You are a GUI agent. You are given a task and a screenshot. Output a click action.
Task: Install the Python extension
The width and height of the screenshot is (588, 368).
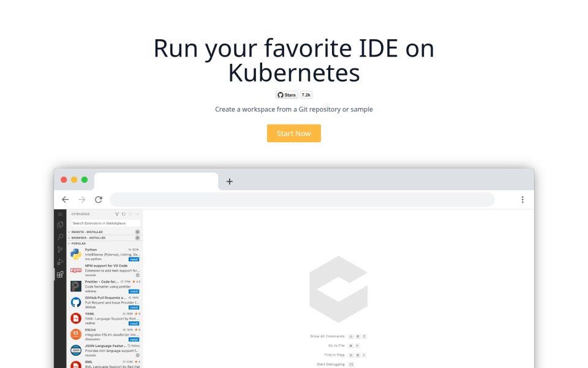[x=134, y=259]
